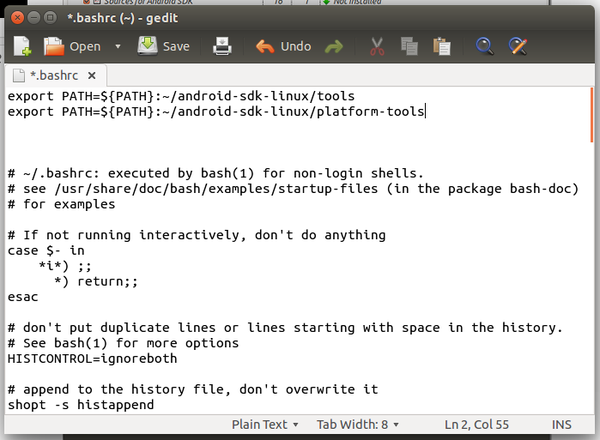Click the '# If not running interactively' comment
Viewport: 600px width, 440px height.
click(197, 235)
